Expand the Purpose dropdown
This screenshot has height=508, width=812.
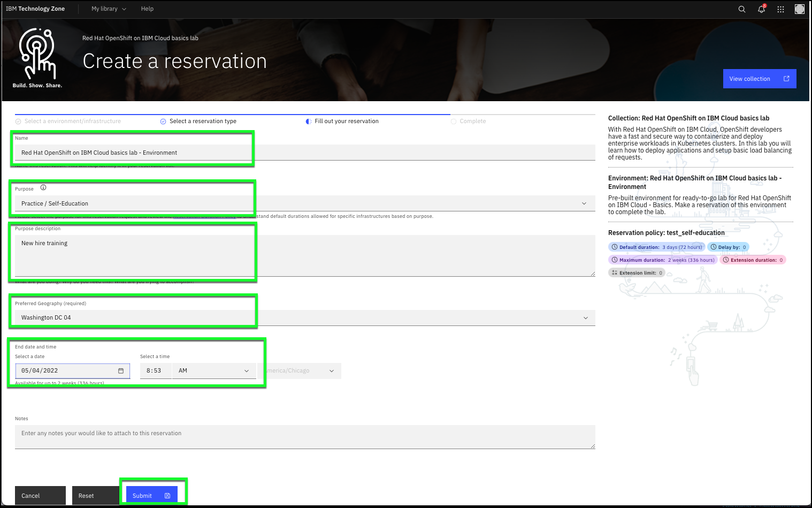[584, 203]
